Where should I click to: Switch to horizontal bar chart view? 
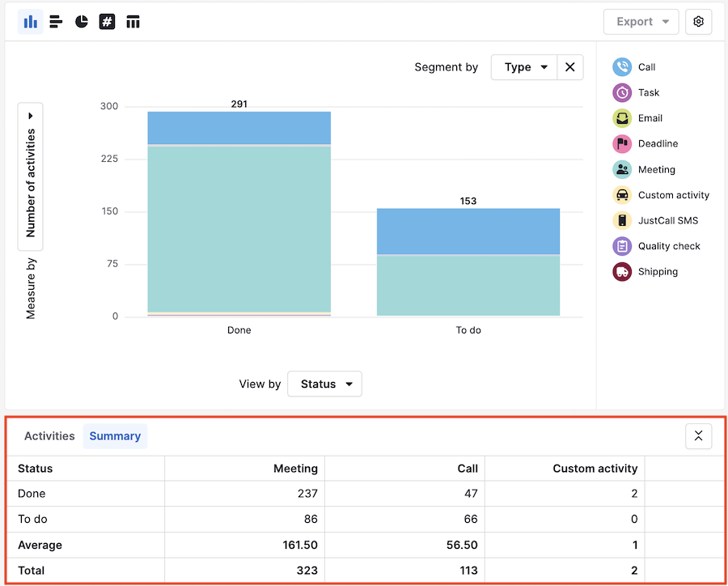click(56, 22)
